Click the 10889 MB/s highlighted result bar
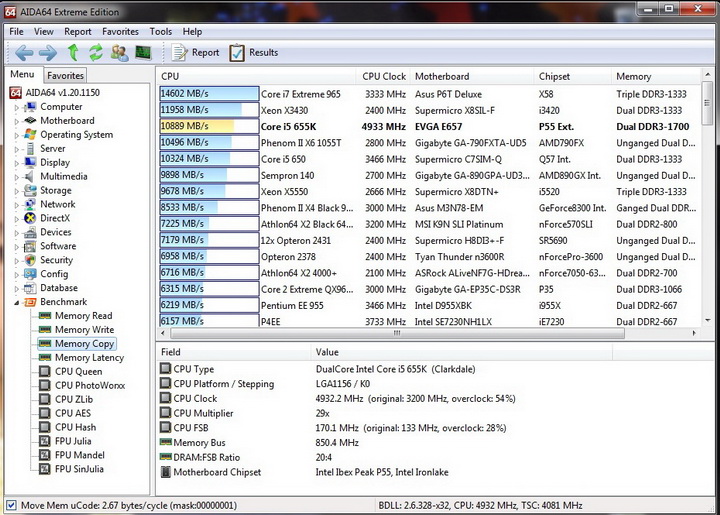720x515 pixels. point(209,126)
